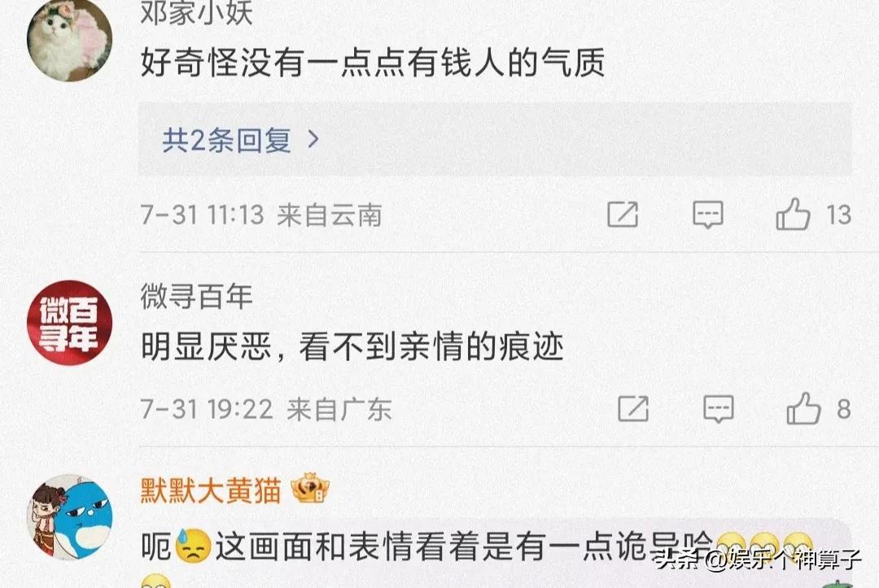
Task: Tap the crown VIP badge beside 默默大黄猫
Action: tap(309, 488)
